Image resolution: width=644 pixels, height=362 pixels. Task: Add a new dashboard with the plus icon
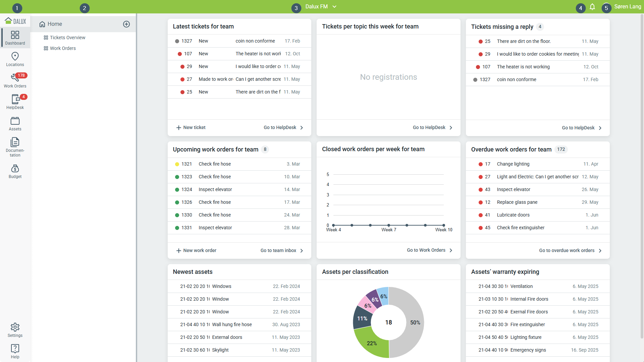click(x=126, y=24)
